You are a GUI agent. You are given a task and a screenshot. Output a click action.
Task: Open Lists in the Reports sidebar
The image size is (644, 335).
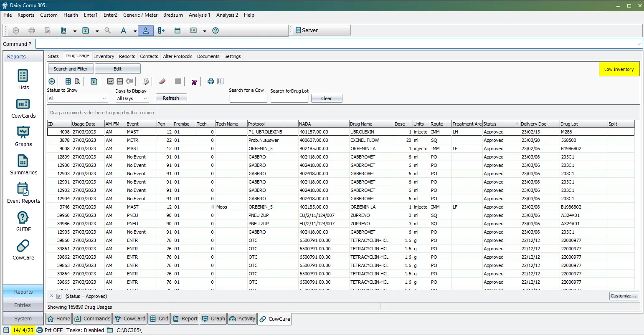click(x=23, y=80)
